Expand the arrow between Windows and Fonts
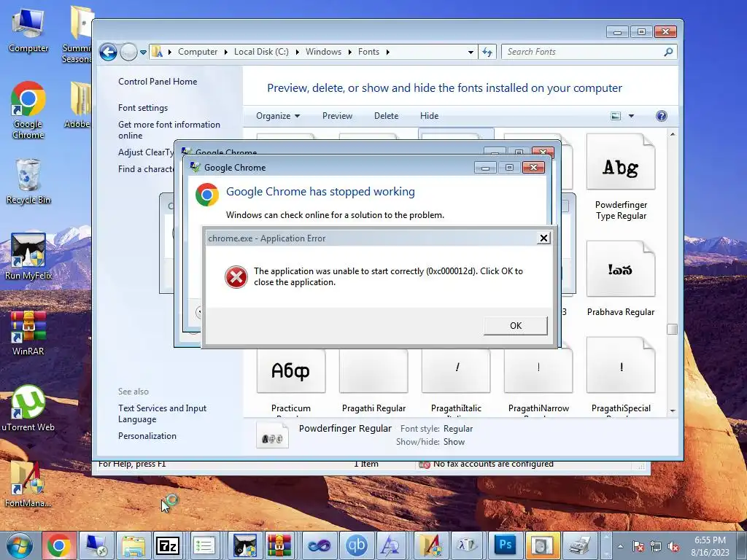 click(x=350, y=52)
